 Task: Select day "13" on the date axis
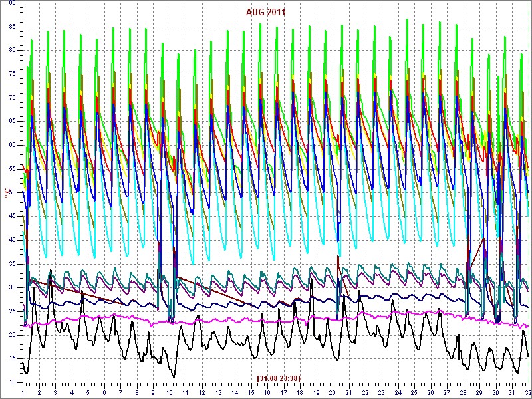218,392
